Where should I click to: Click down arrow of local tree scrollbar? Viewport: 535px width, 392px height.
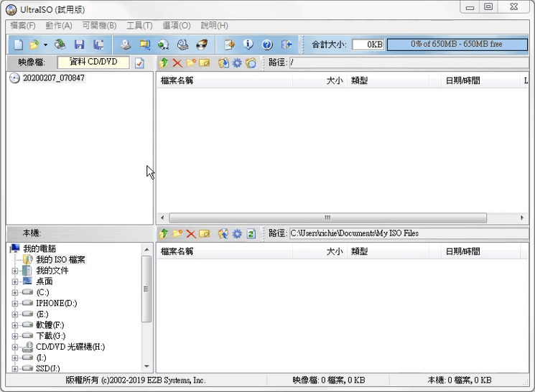pos(146,367)
